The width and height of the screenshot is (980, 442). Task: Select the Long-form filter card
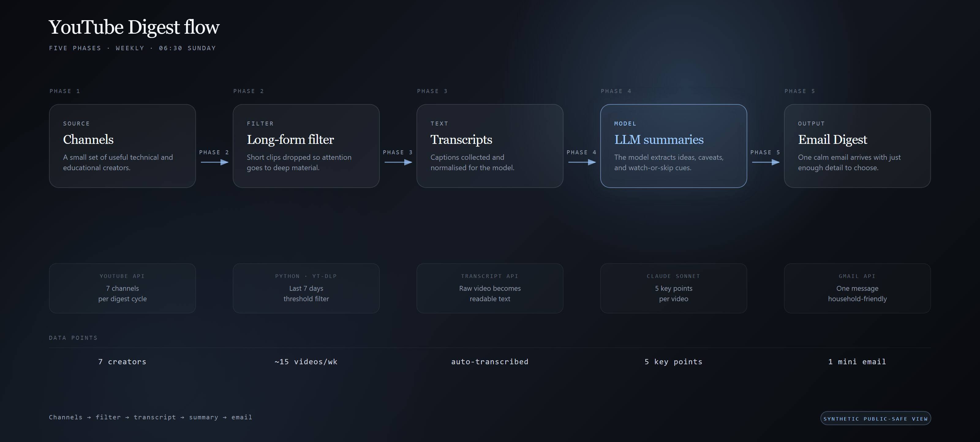[306, 146]
